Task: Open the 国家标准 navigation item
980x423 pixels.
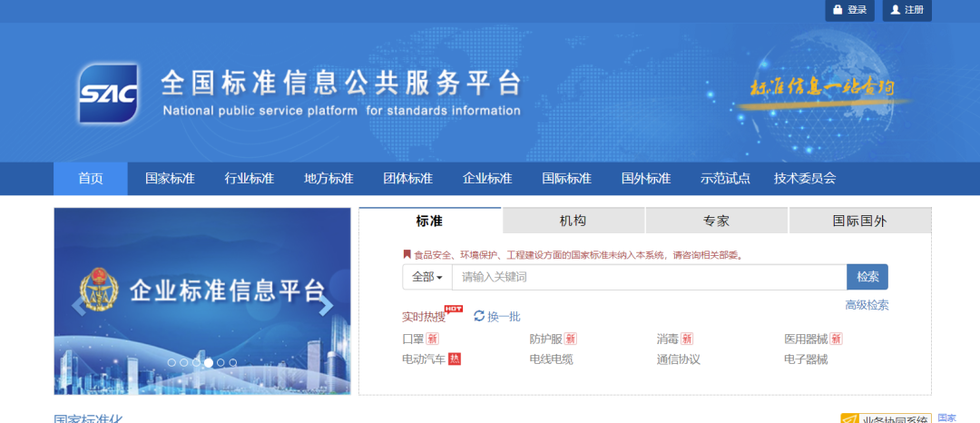Action: point(170,179)
